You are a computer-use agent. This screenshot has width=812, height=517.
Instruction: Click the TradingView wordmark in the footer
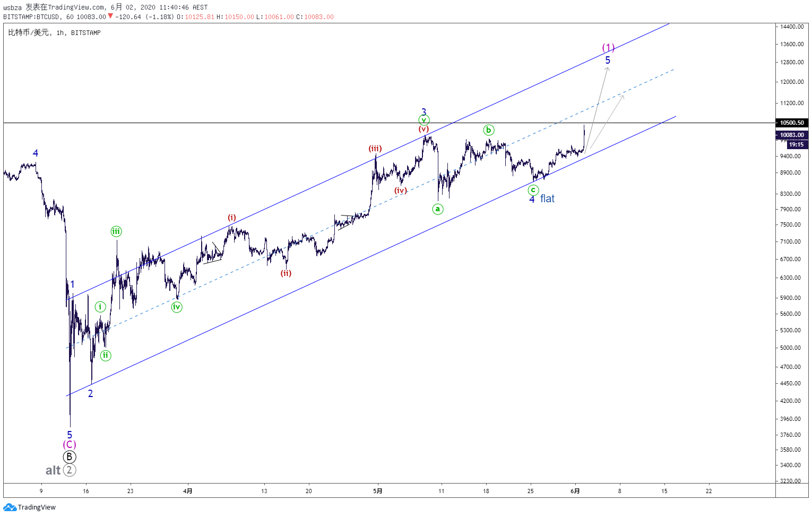(37, 507)
